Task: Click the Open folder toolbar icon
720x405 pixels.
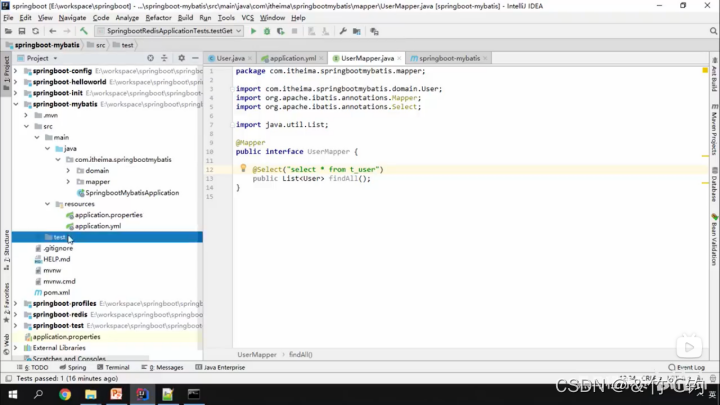Action: [8, 31]
